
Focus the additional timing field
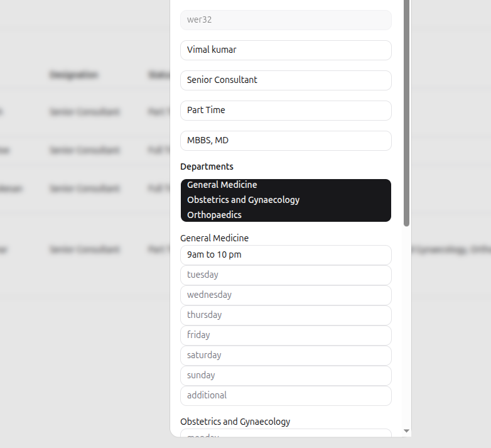tap(286, 396)
